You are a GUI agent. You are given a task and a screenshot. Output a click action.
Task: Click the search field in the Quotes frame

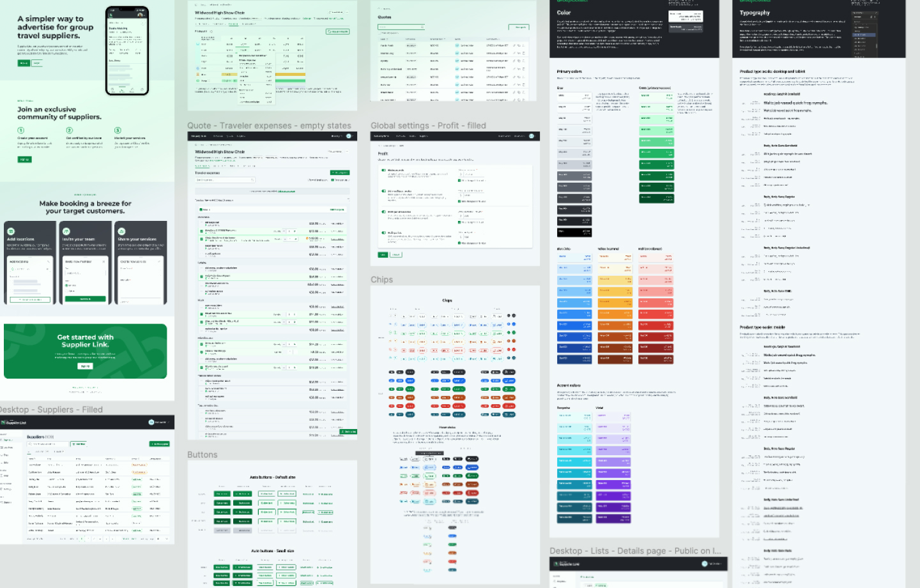401,27
